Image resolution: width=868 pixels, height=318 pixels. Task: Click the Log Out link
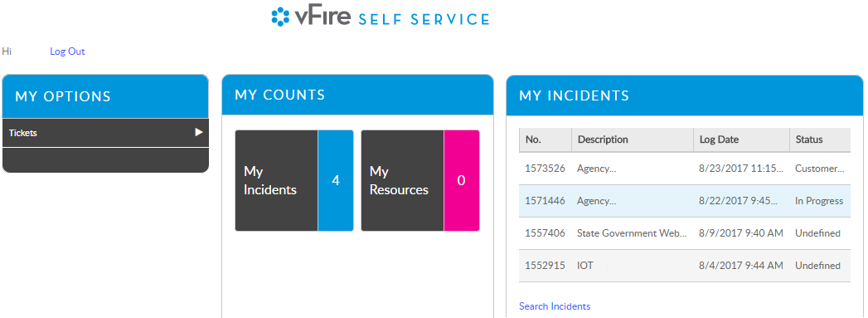coord(67,51)
